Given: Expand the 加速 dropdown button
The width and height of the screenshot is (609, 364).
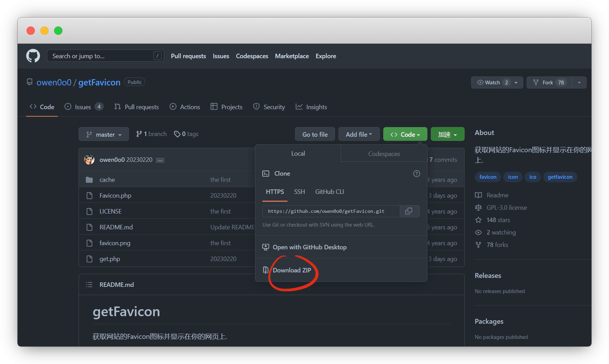Looking at the screenshot, I should coord(447,134).
